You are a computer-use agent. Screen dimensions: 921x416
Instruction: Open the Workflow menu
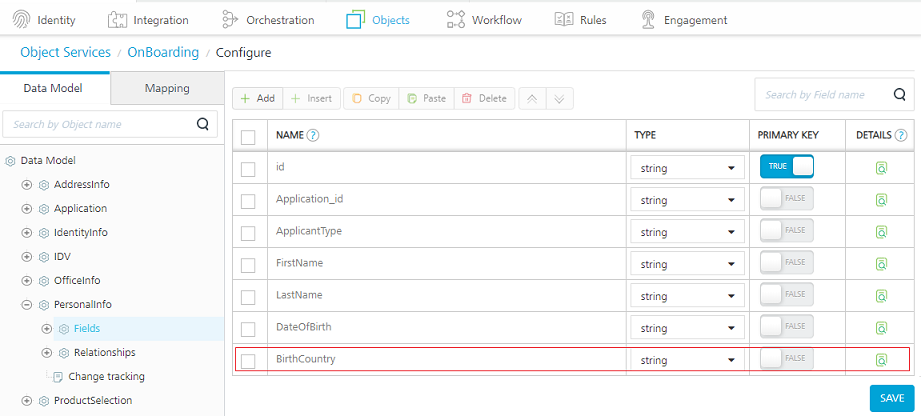click(484, 19)
